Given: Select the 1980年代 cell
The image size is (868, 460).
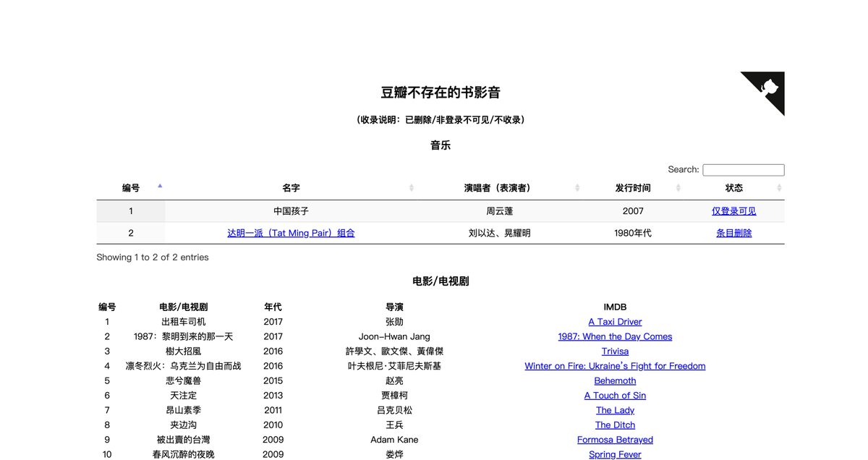Looking at the screenshot, I should coord(633,233).
